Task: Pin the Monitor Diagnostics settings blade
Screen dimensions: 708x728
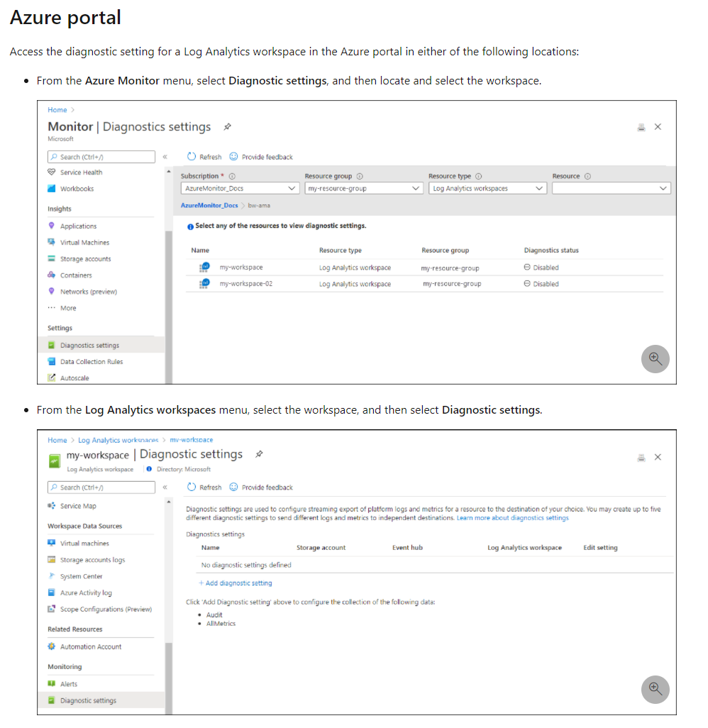Action: (227, 127)
